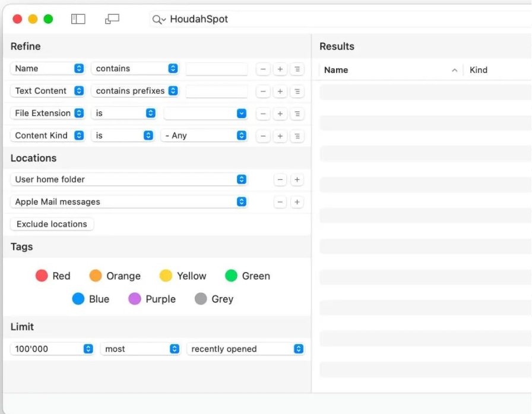The height and width of the screenshot is (414, 532).
Task: Add location after User home folder
Action: click(x=297, y=180)
